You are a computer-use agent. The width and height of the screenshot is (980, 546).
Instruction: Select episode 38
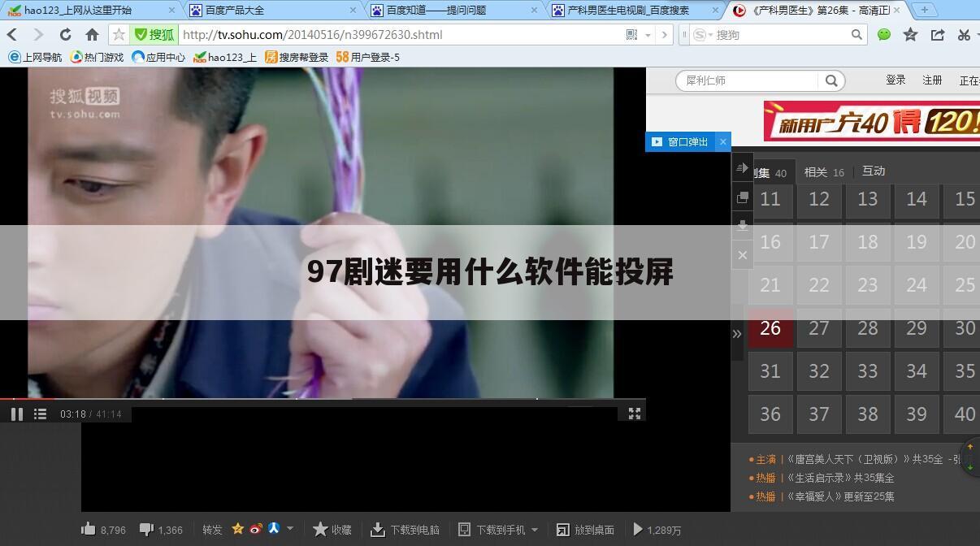[868, 414]
